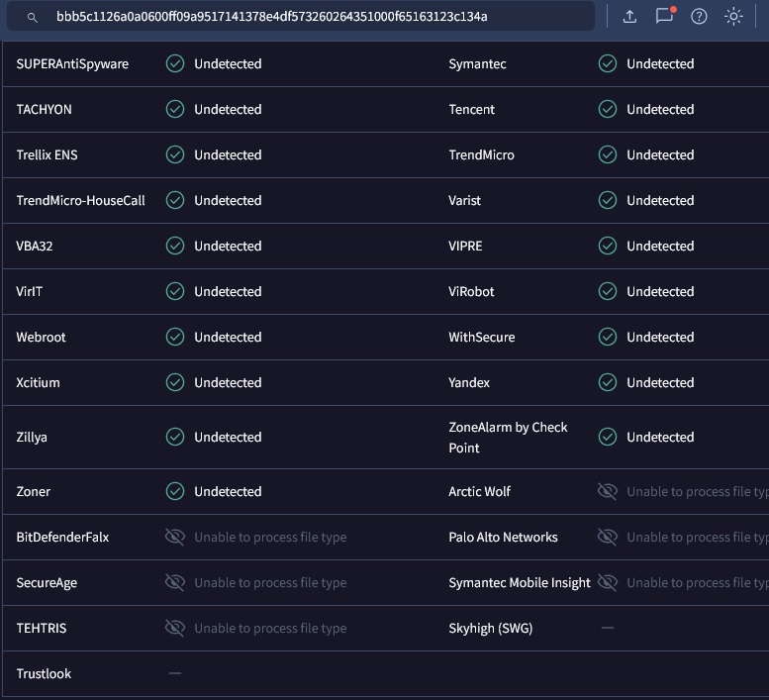Click Varist undetected check icon
Viewport: 769px width, 700px height.
607,200
